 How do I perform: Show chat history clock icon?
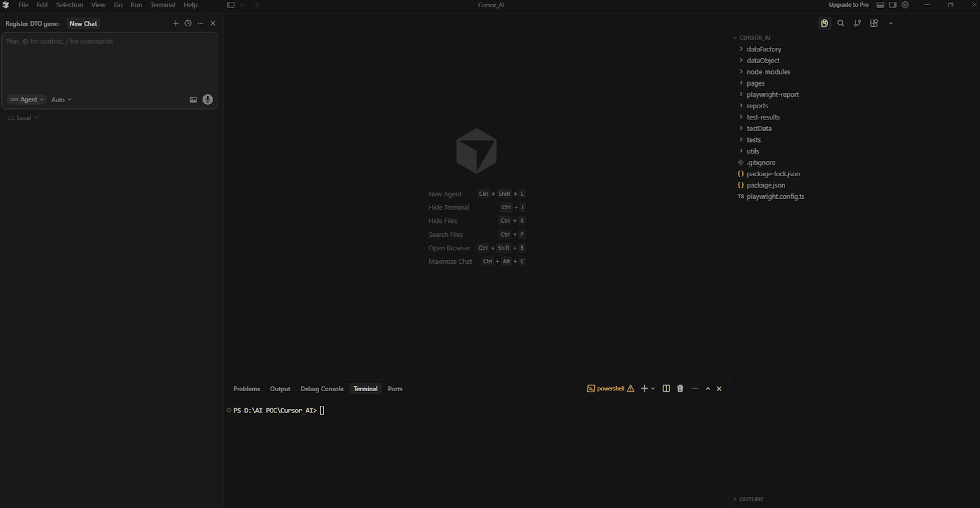[188, 23]
